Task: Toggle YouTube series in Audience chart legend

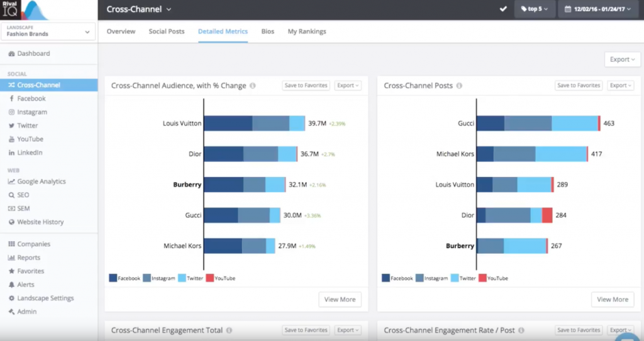Action: pyautogui.click(x=221, y=278)
